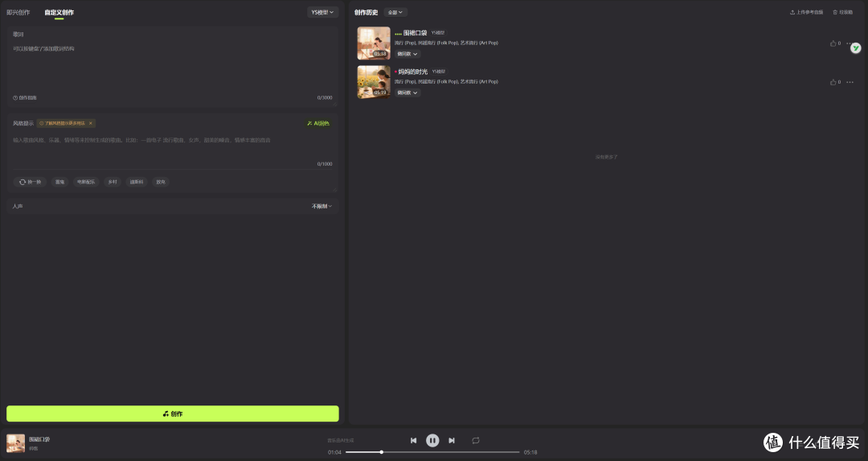Select the 自定义创作 tab

tap(59, 12)
